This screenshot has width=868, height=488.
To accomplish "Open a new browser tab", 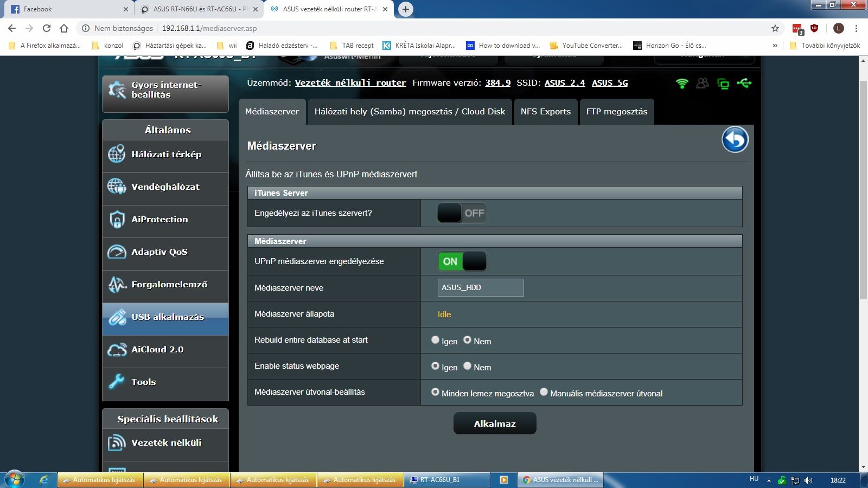I will click(x=405, y=9).
